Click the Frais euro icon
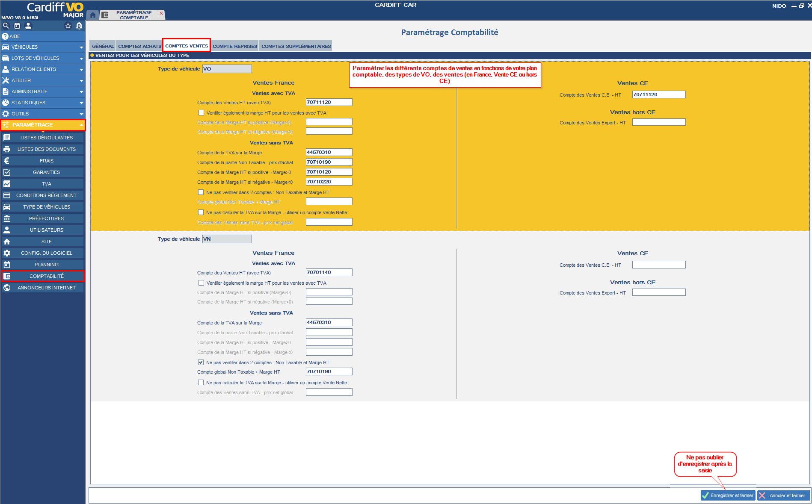This screenshot has height=504, width=812. coord(7,161)
